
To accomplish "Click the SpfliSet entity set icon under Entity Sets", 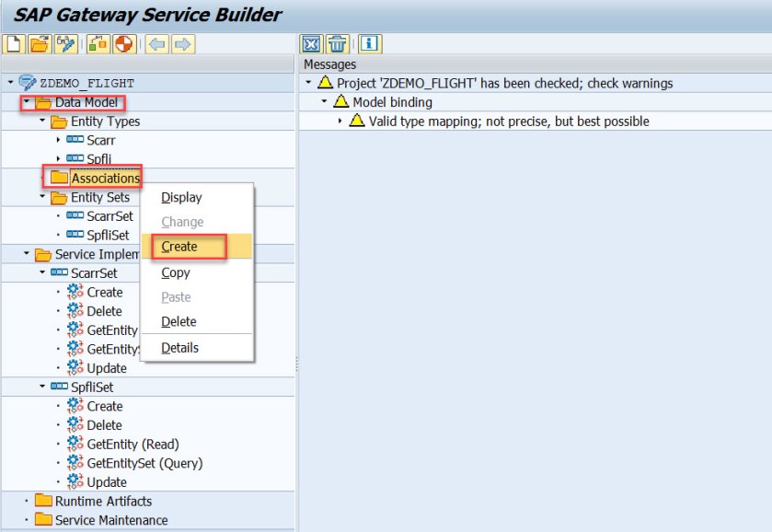I will pyautogui.click(x=75, y=234).
